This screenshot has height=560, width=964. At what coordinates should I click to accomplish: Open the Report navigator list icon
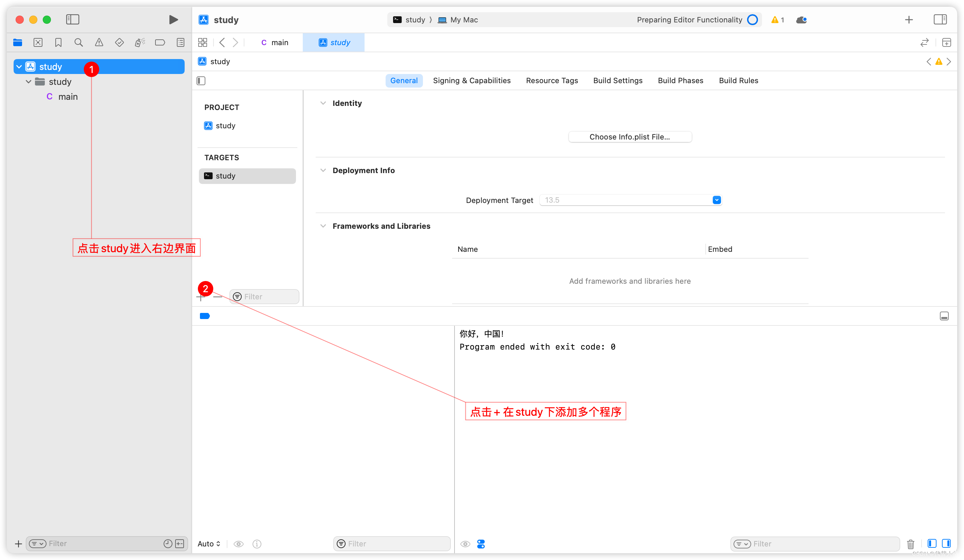click(x=181, y=42)
